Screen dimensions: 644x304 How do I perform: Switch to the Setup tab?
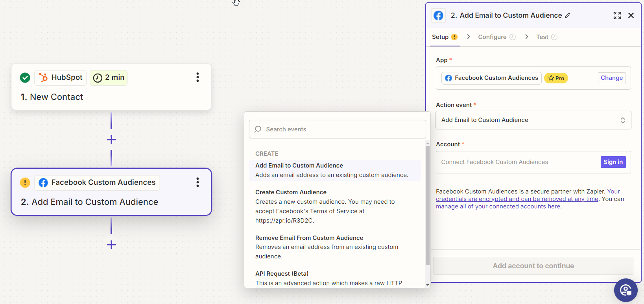click(x=445, y=37)
